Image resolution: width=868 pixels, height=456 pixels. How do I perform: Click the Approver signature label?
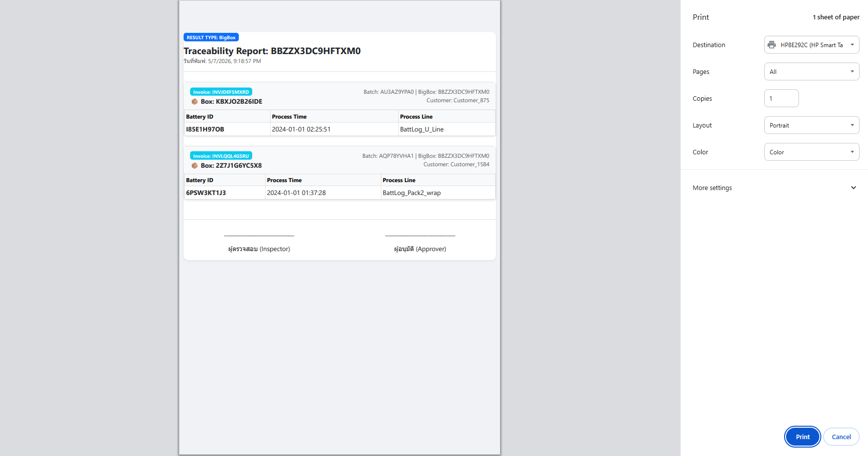coord(420,249)
